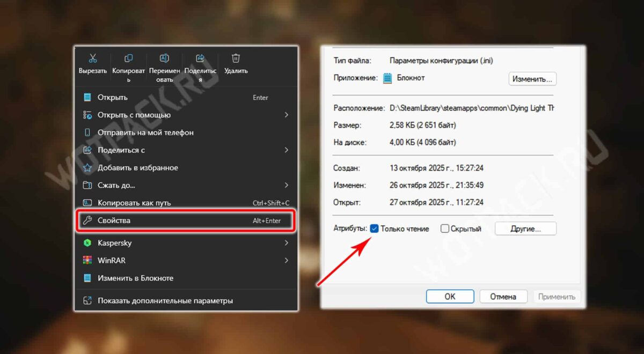Uncheck the Только чтение checkbox
Screen dimensions: 644x354
click(x=375, y=229)
